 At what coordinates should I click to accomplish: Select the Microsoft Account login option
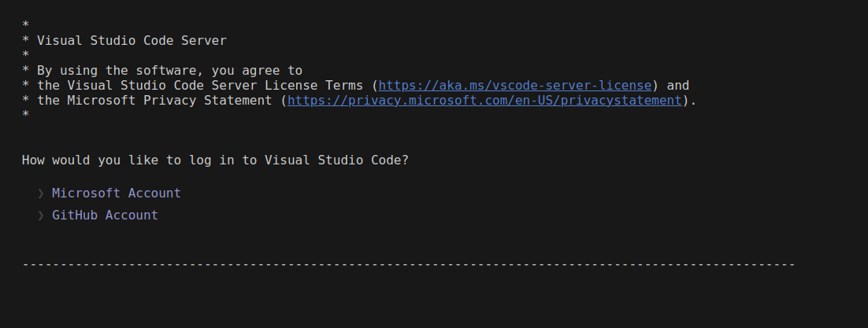(116, 193)
